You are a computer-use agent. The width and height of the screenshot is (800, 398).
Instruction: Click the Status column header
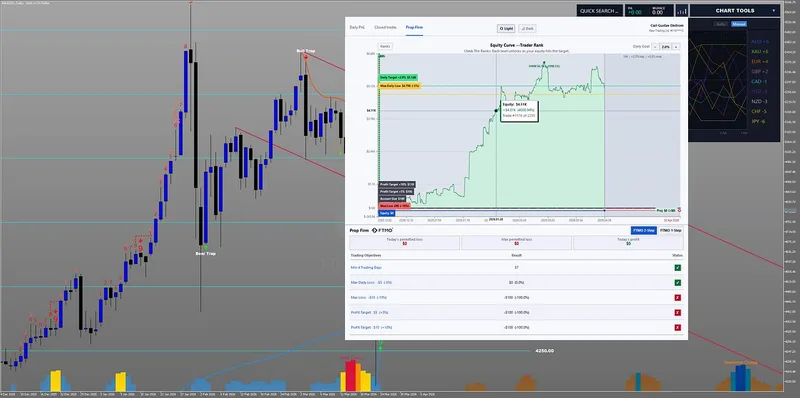point(678,255)
